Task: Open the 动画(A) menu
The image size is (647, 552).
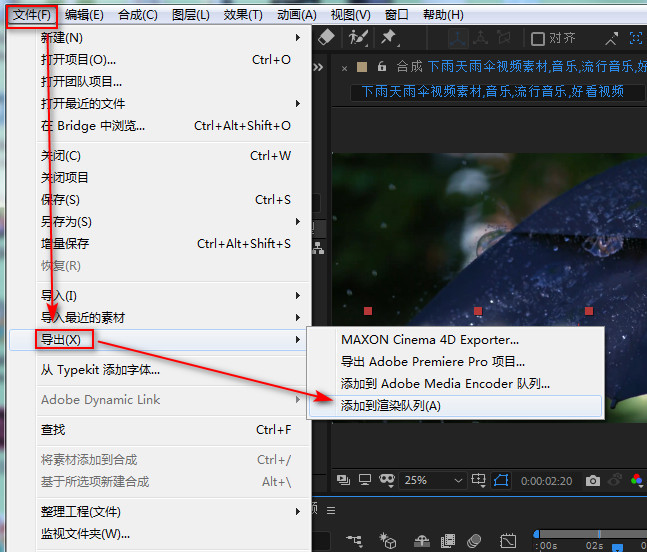Action: pos(297,15)
